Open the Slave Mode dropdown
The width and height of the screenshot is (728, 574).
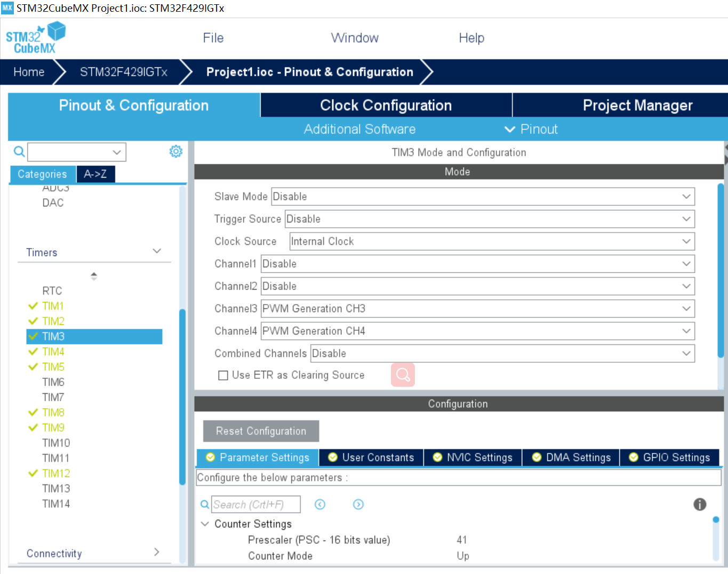(483, 196)
